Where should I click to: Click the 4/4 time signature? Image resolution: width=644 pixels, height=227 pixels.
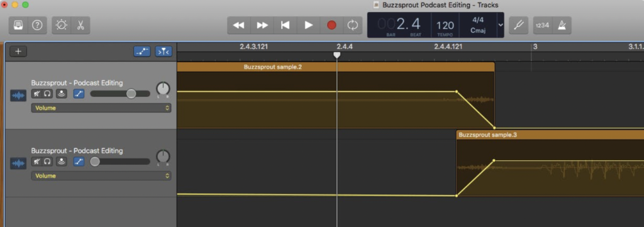(x=478, y=19)
